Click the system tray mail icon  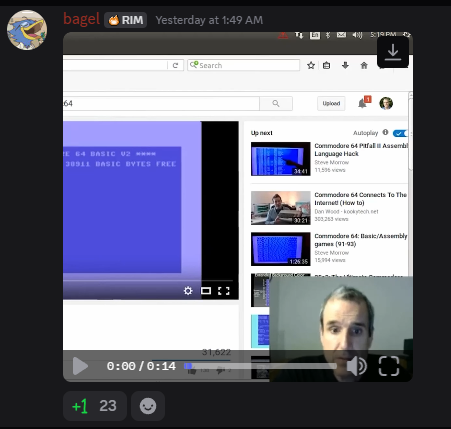[x=341, y=35]
